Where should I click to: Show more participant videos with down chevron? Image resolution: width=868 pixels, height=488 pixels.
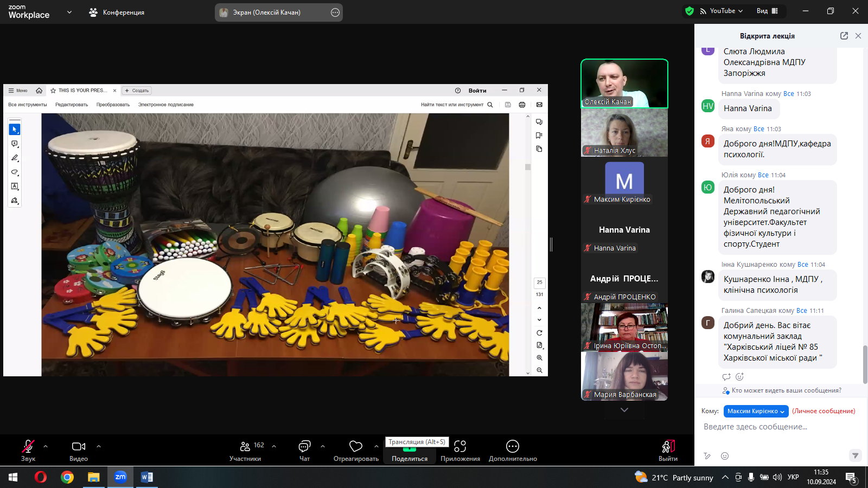(x=624, y=410)
